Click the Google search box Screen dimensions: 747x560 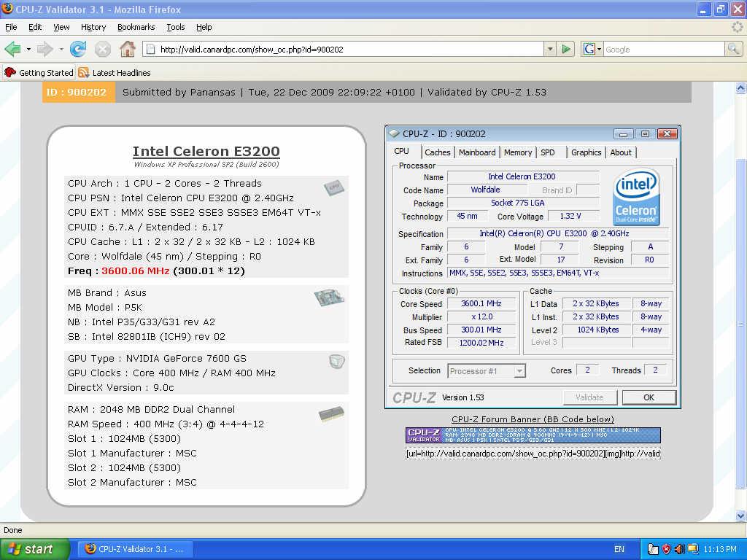click(x=664, y=49)
